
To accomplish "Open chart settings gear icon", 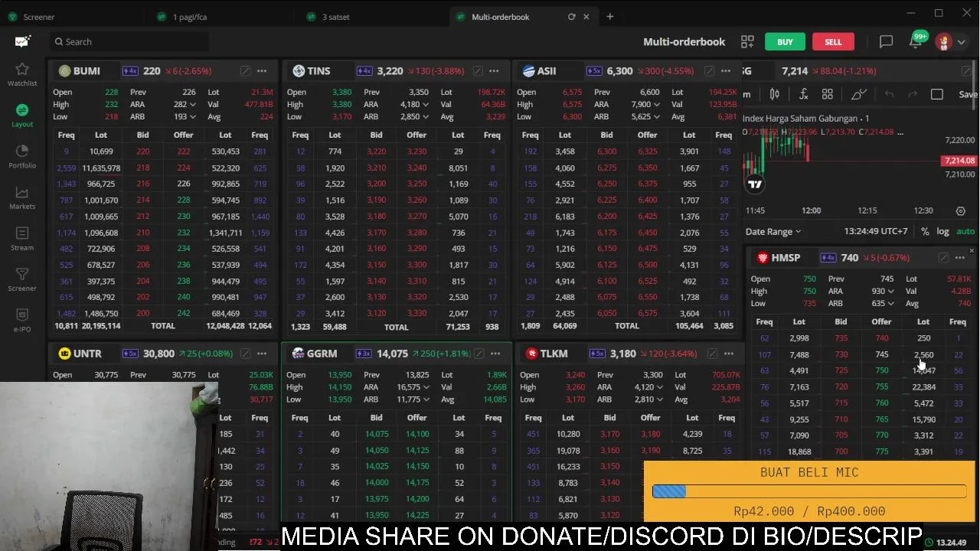I will [961, 210].
